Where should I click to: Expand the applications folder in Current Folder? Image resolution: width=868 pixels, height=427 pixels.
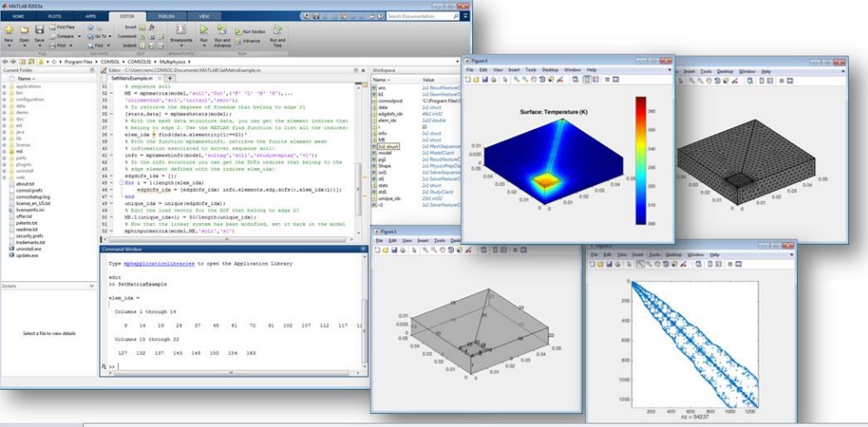click(x=4, y=87)
